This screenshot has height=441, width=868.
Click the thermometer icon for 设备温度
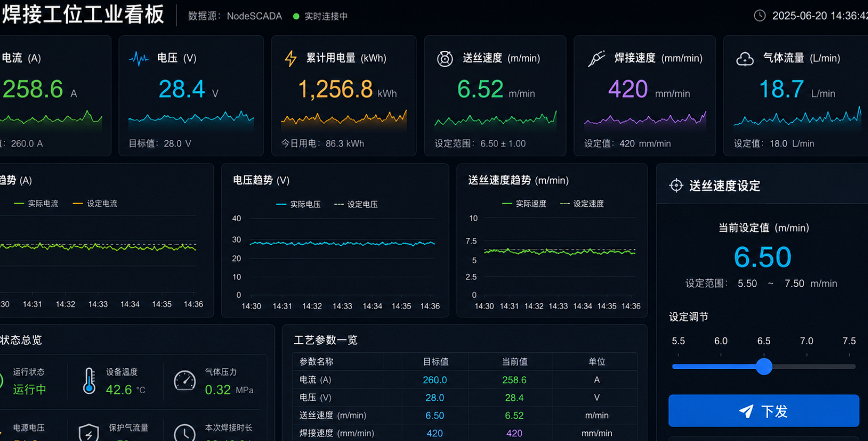tap(89, 381)
